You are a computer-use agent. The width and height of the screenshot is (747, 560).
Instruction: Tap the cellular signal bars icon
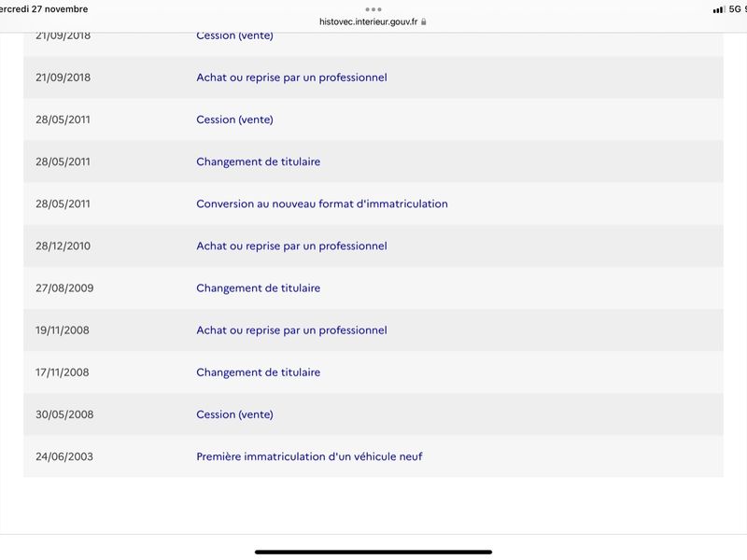(719, 9)
